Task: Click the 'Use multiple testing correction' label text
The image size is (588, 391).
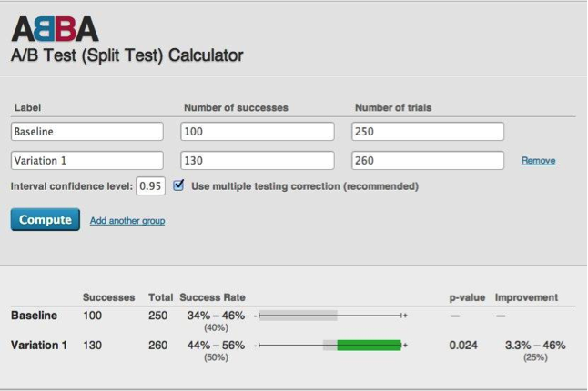Action: [x=304, y=186]
